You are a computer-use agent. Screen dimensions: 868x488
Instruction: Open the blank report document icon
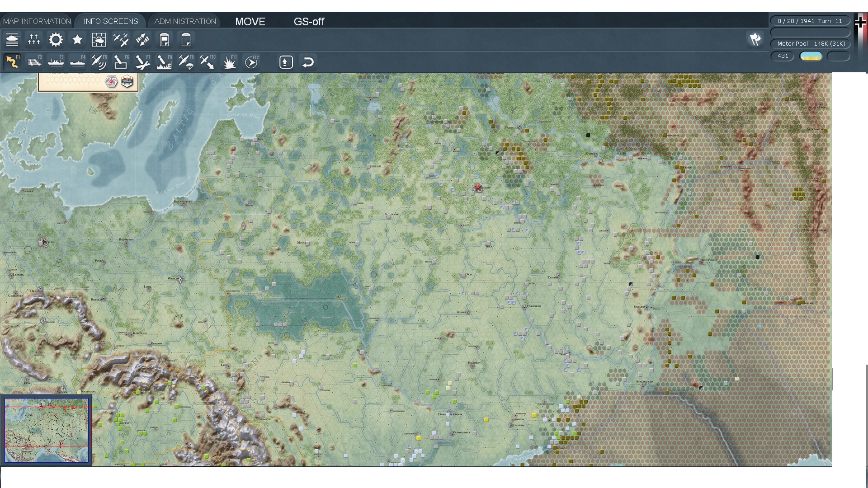[x=186, y=40]
